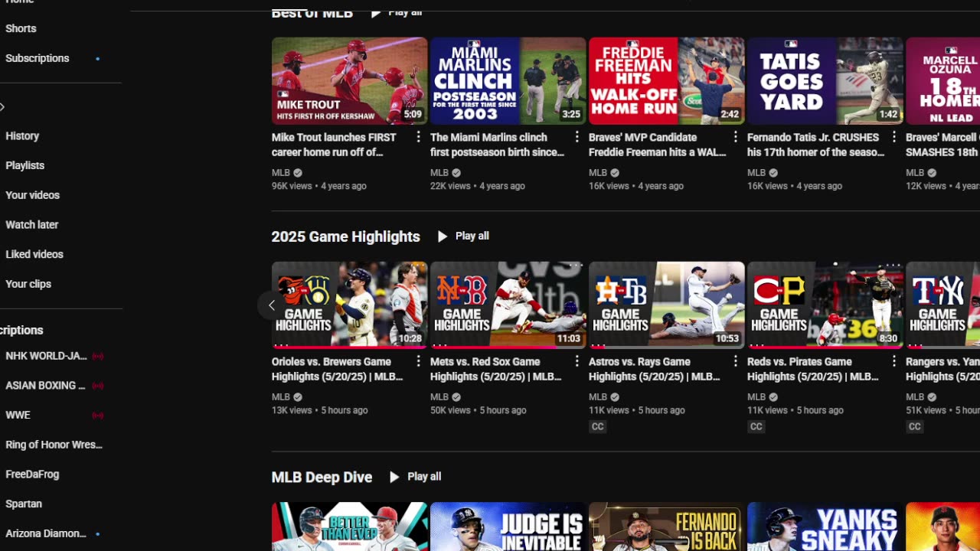Click the live indicator beside NHK WORLD-JA...
980x551 pixels.
tap(98, 356)
